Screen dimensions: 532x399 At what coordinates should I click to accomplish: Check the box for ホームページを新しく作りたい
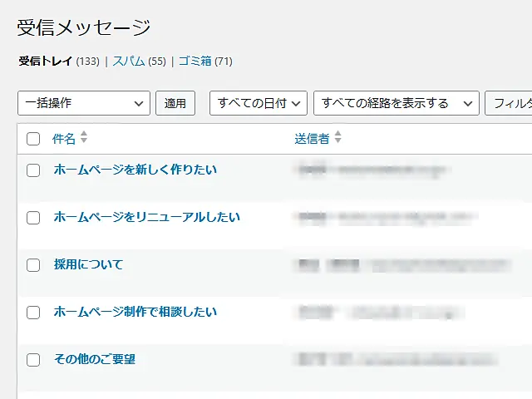click(x=33, y=170)
